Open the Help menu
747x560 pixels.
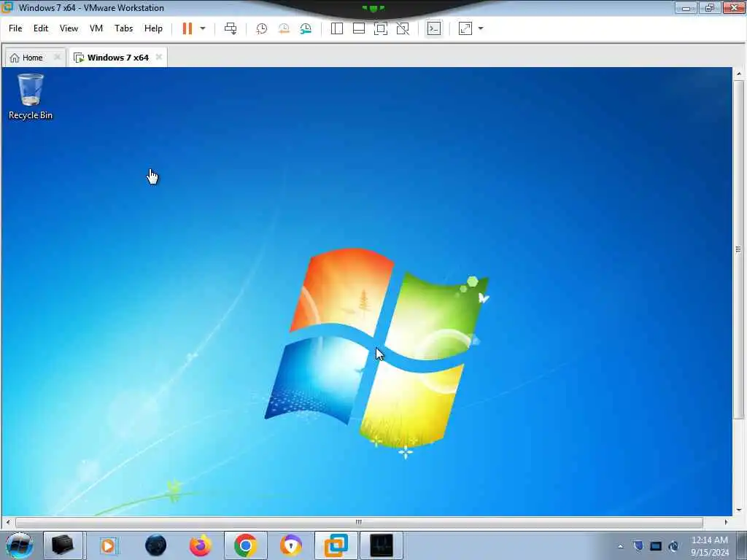[153, 28]
